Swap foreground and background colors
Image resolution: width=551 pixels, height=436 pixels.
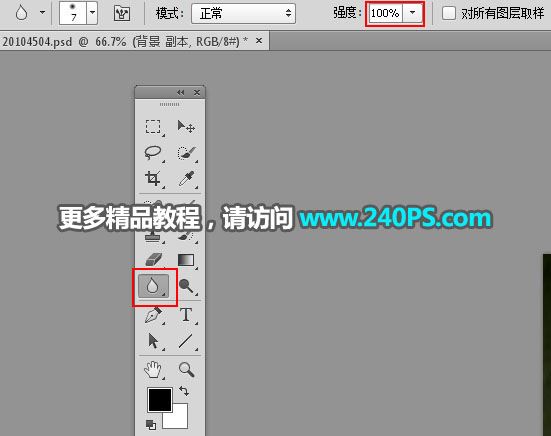184,391
